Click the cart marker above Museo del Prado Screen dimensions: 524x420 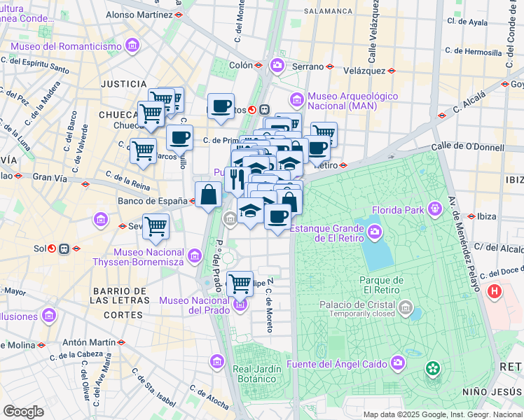(240, 286)
